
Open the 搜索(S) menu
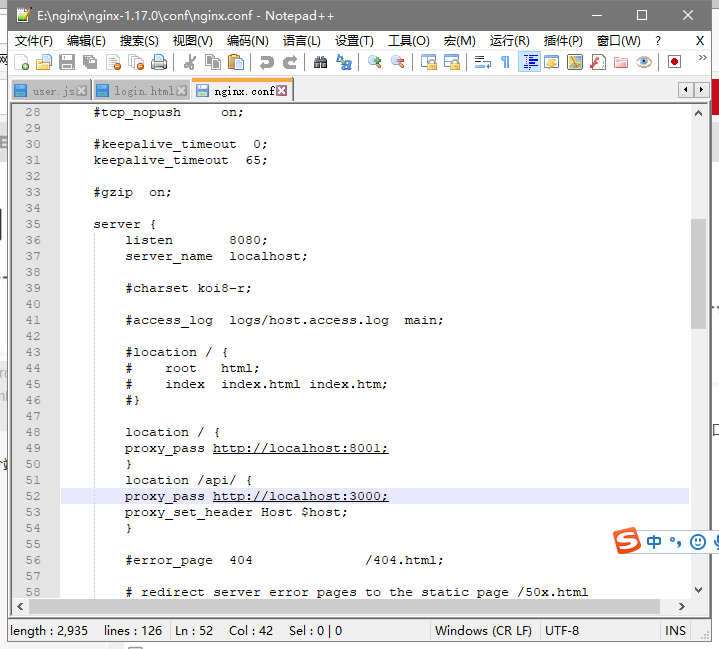pyautogui.click(x=139, y=41)
